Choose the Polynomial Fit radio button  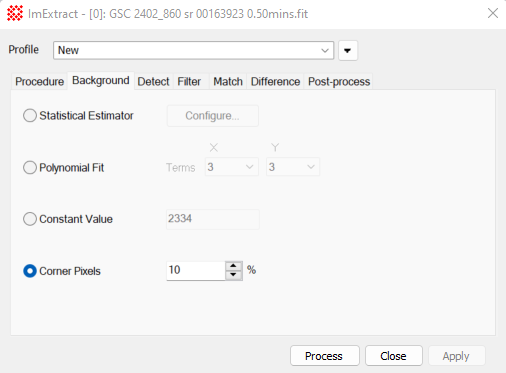pyautogui.click(x=30, y=167)
